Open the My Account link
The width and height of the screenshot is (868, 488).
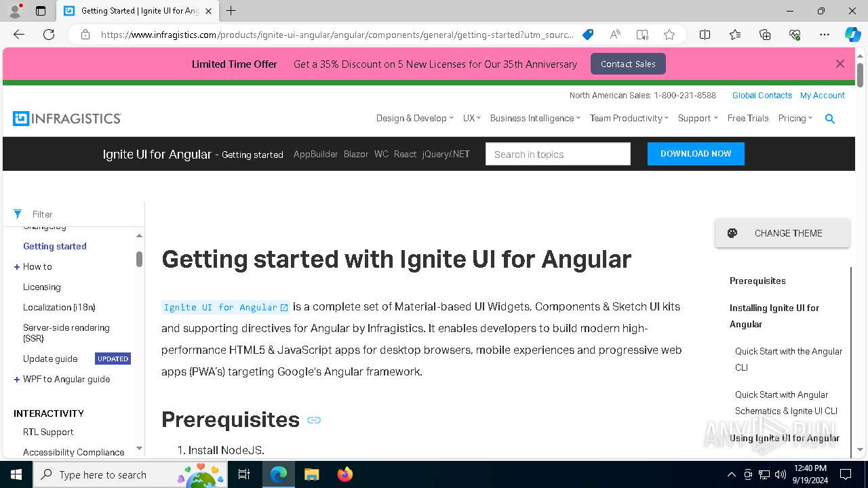(823, 96)
